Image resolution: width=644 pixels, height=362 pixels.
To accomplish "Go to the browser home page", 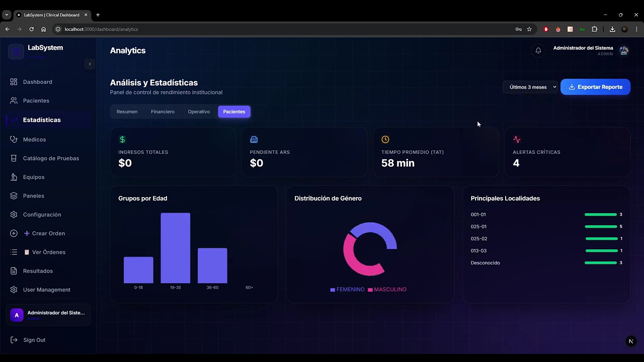I will [x=43, y=29].
